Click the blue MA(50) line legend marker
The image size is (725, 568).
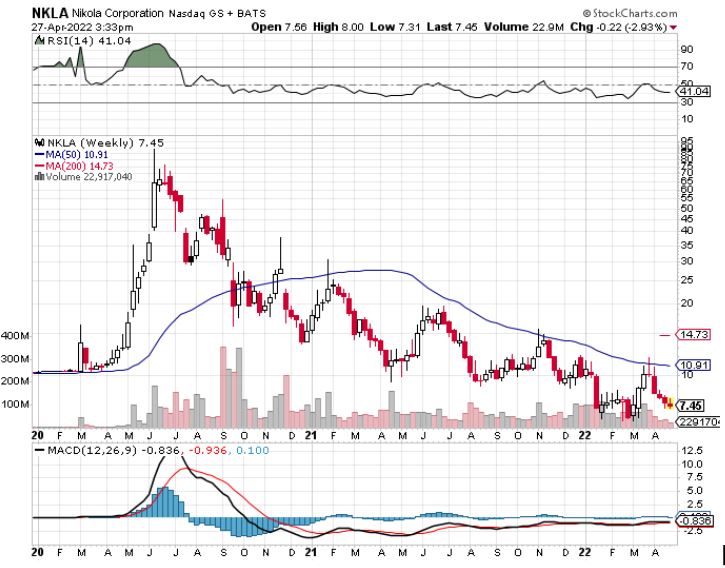click(39, 155)
